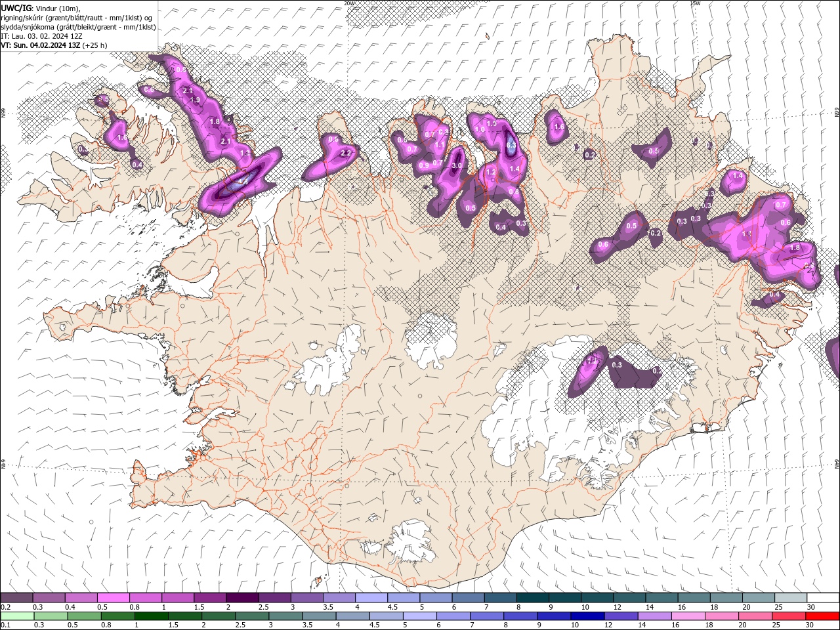Click the white 30 swatch on upper scale

(823, 598)
